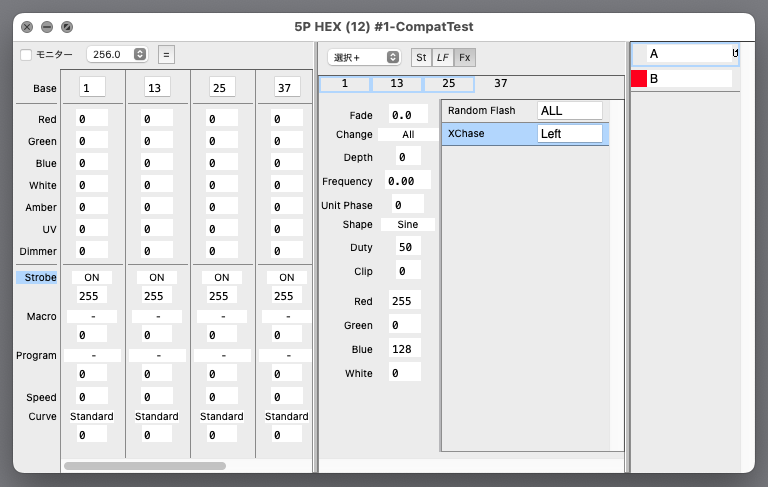768x487 pixels.
Task: Select the Random Flash effect row
Action: [x=487, y=110]
